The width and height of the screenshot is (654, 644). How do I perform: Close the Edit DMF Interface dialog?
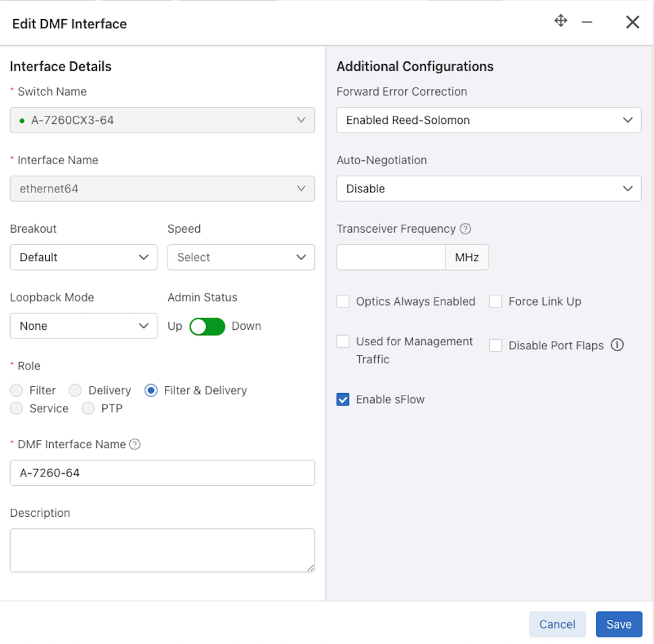(x=632, y=22)
